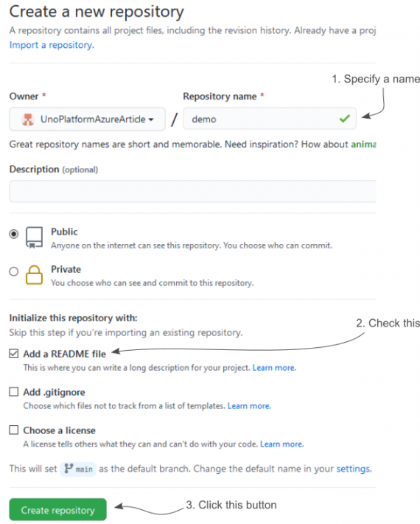Image resolution: width=420 pixels, height=524 pixels.
Task: Open Learn more link for .gitignore
Action: point(249,405)
